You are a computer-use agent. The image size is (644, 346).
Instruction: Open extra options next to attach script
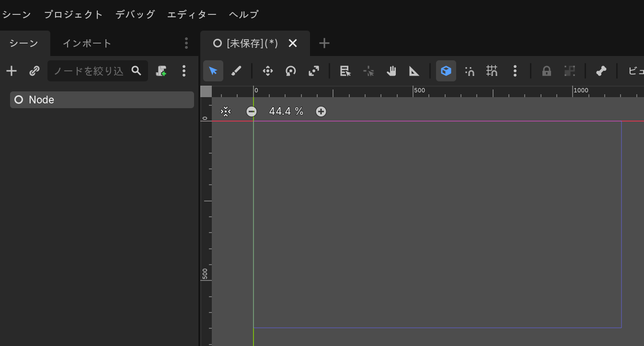click(x=184, y=71)
